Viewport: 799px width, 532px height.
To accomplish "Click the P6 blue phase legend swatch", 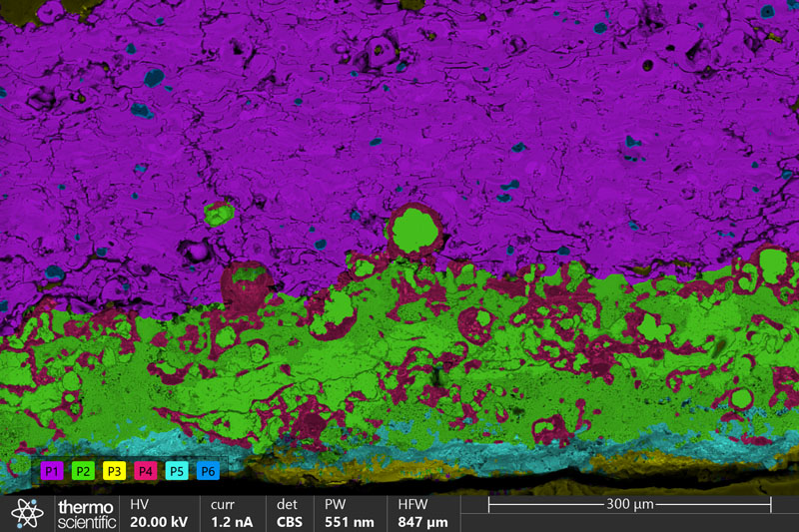I will [x=208, y=470].
